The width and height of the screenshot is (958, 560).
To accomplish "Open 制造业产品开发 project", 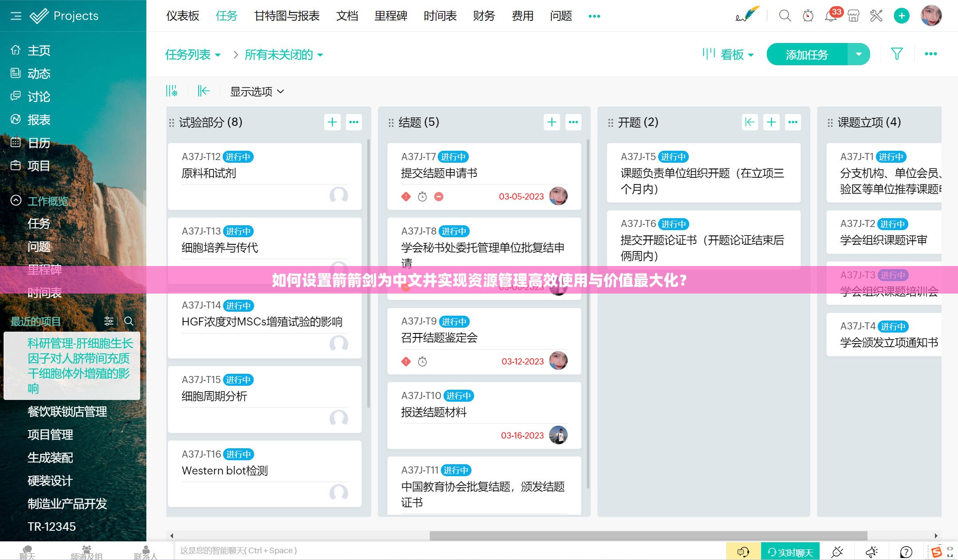I will (67, 504).
